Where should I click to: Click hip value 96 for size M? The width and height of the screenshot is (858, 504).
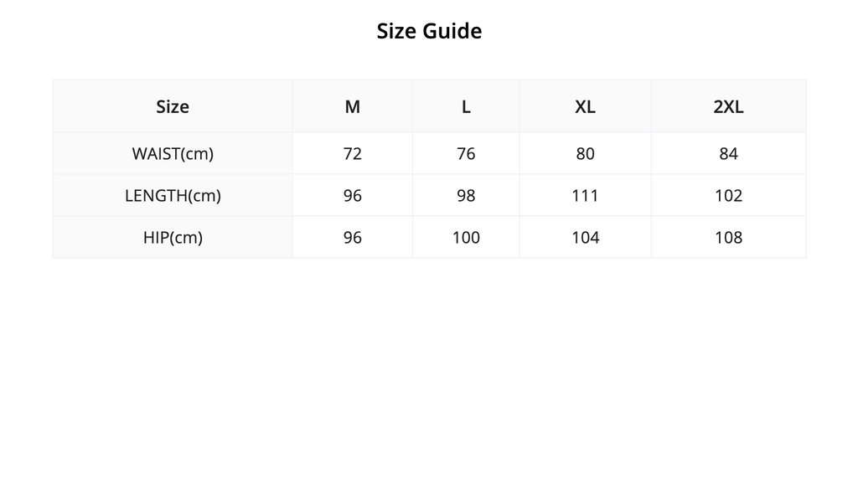point(353,237)
